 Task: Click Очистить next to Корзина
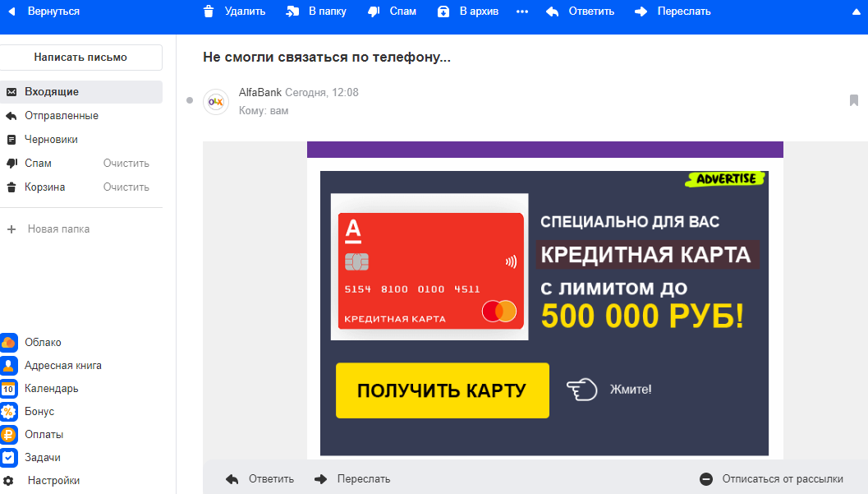coord(126,187)
